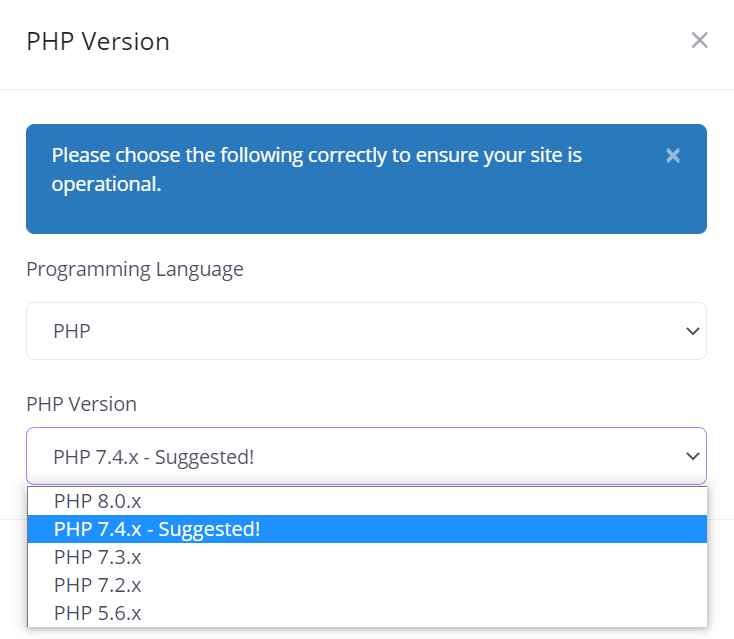Click the PHP Version dialog title

(x=98, y=41)
